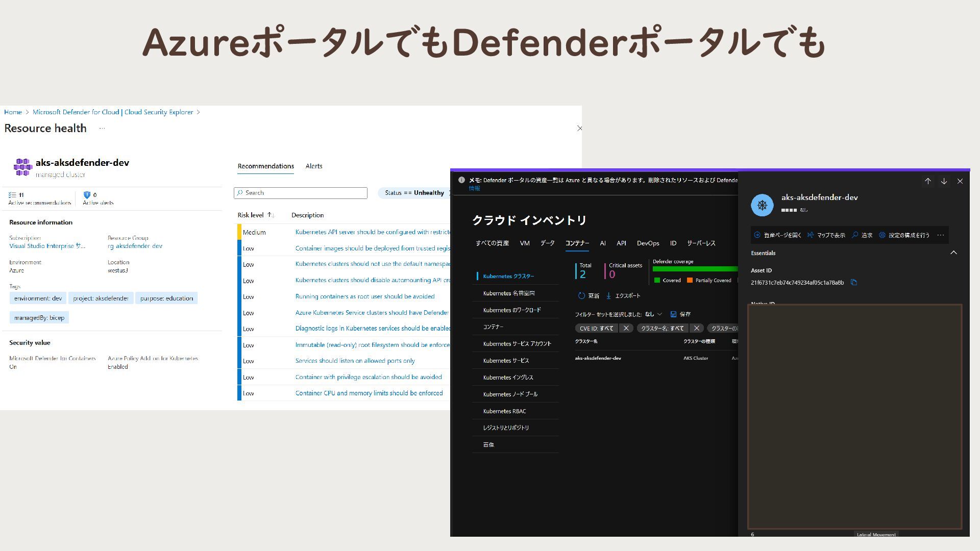Click the save (保存) floppy icon
Image resolution: width=980 pixels, height=551 pixels.
[673, 314]
